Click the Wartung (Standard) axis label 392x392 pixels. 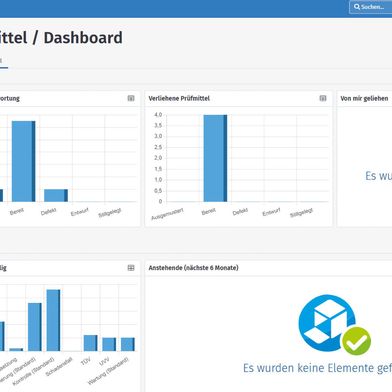tap(108, 371)
